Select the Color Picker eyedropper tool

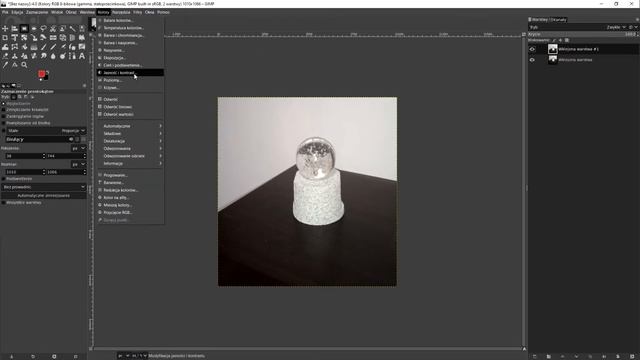pos(5,65)
